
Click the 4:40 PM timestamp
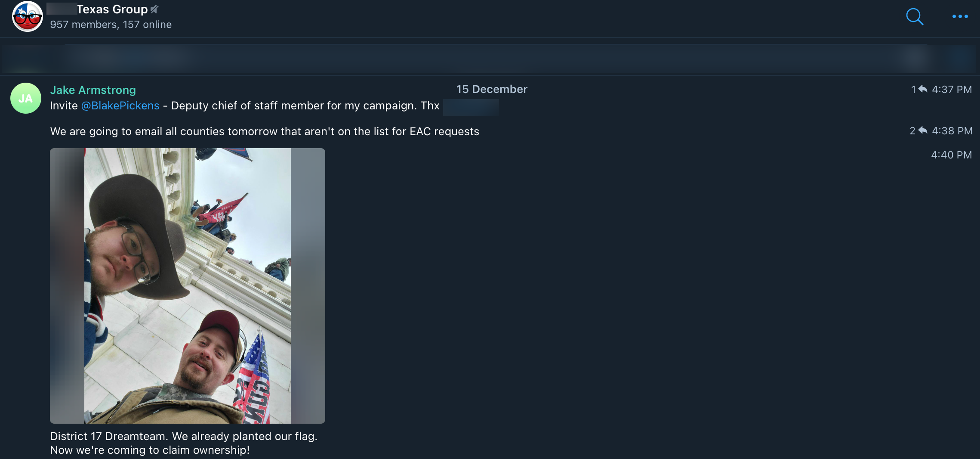pyautogui.click(x=952, y=155)
